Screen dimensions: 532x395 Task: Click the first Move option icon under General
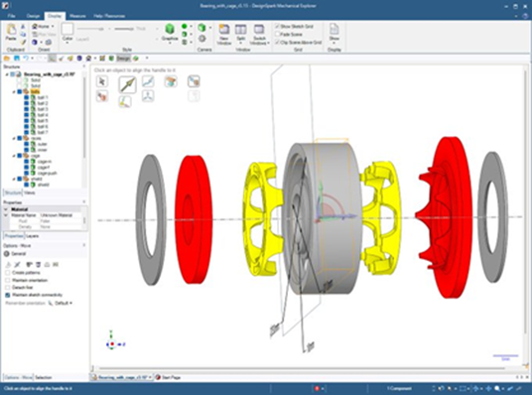pos(9,264)
